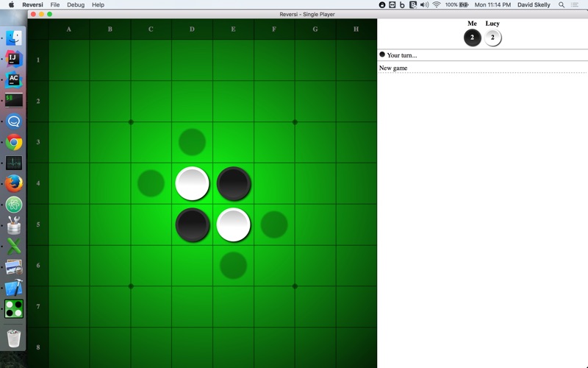Click the David Skelly user menu
The width and height of the screenshot is (588, 368).
[534, 5]
